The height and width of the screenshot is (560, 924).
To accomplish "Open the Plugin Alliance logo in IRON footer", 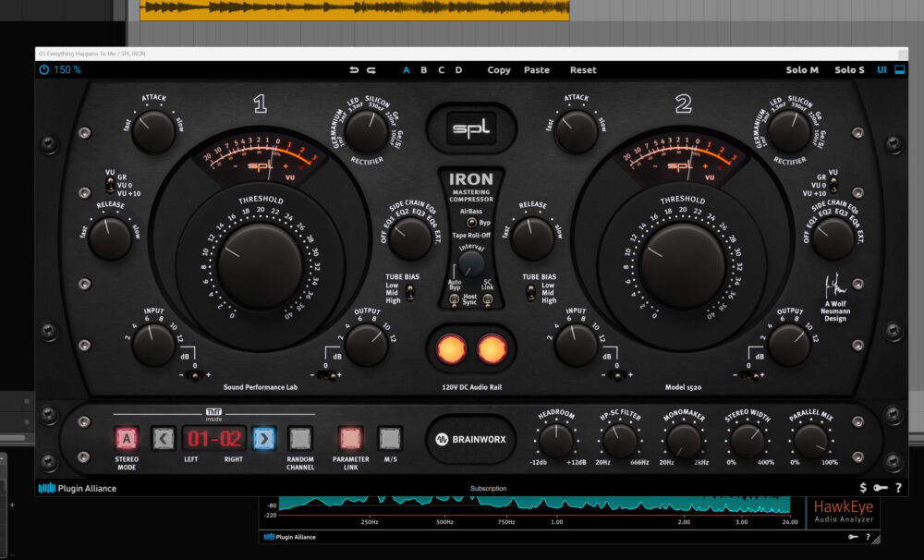I will [x=78, y=488].
